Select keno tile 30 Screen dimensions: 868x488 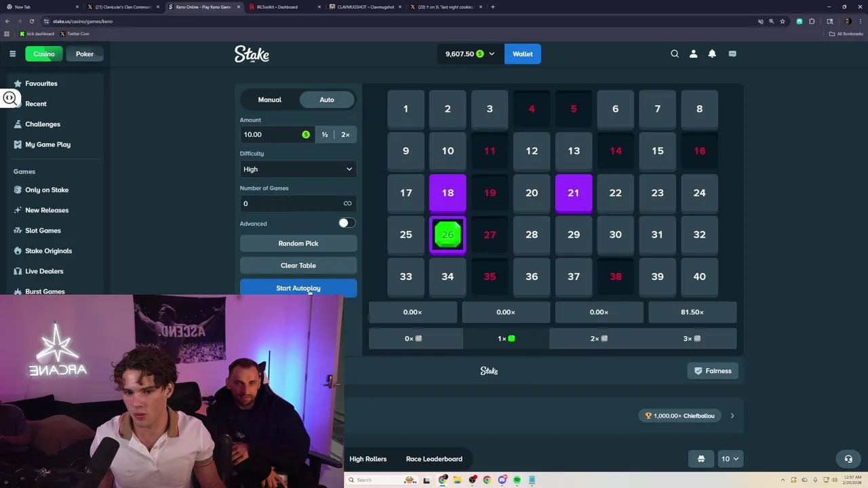pyautogui.click(x=615, y=235)
